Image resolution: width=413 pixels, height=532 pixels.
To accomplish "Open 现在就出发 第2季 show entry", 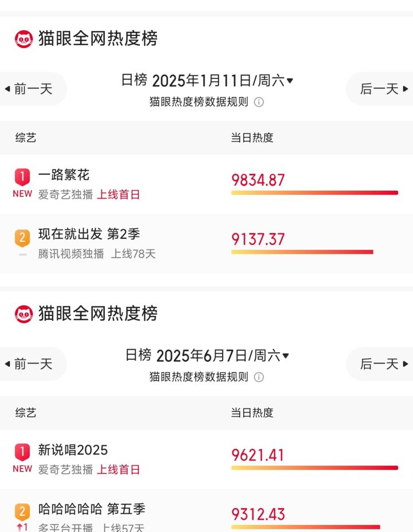I will (x=89, y=234).
